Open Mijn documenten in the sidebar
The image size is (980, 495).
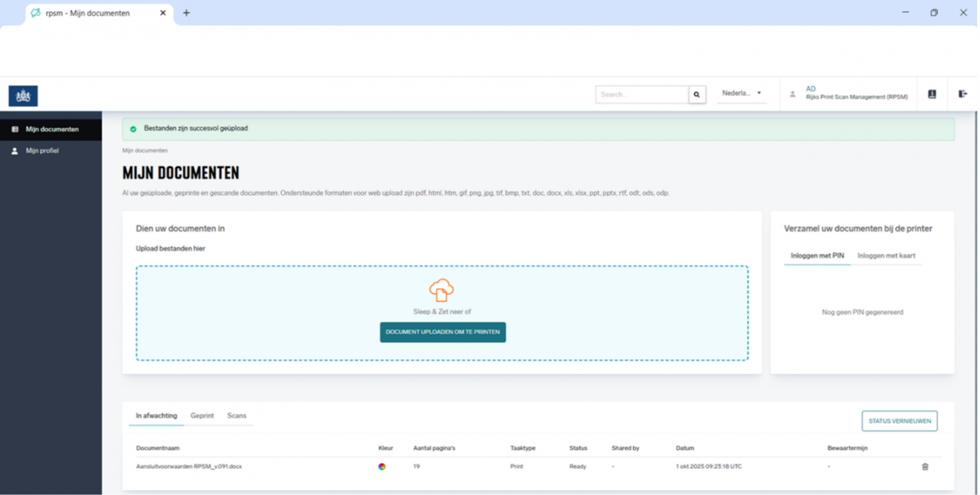51,129
